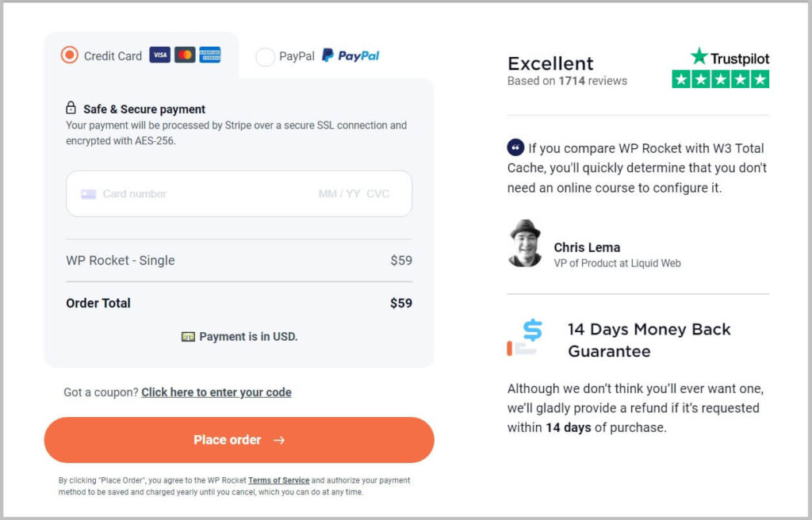Click the PayPal logo icon
Viewport: 812px width, 520px height.
[350, 55]
